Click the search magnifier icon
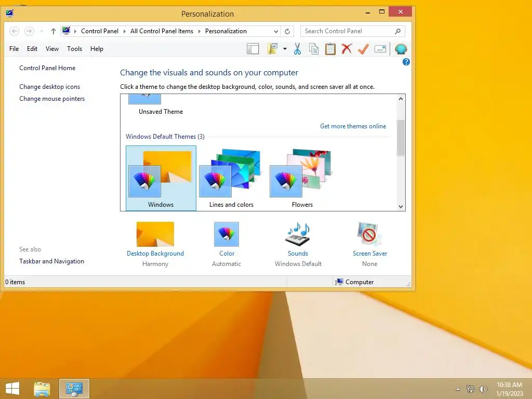 point(397,31)
